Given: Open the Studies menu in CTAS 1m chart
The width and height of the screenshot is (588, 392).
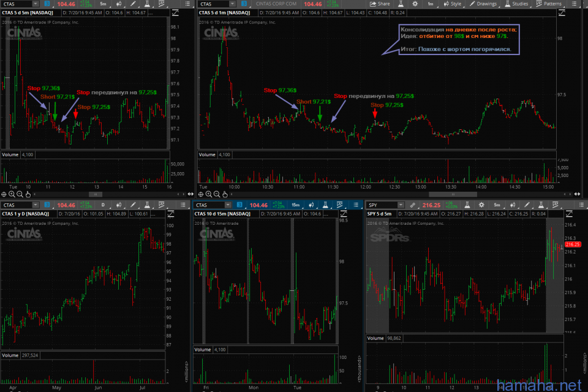Looking at the screenshot, I should [x=517, y=4].
